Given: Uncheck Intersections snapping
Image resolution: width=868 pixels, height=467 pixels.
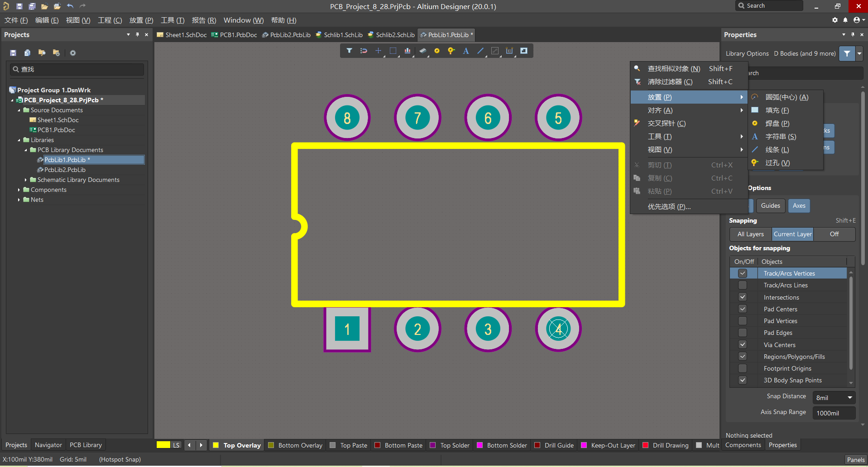Looking at the screenshot, I should click(x=743, y=297).
